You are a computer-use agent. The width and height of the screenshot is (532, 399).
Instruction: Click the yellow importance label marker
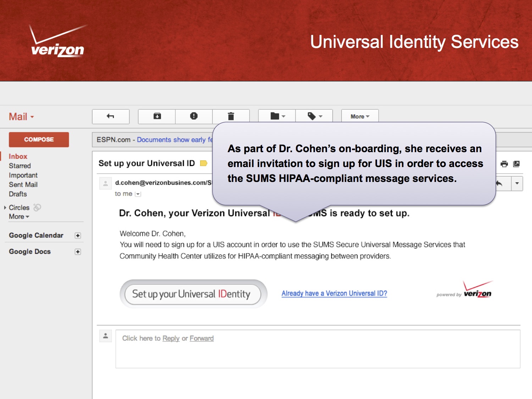(x=204, y=164)
